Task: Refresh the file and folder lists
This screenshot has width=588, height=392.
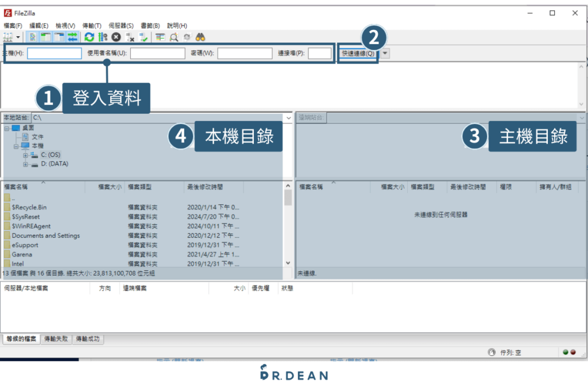Action: (90, 37)
